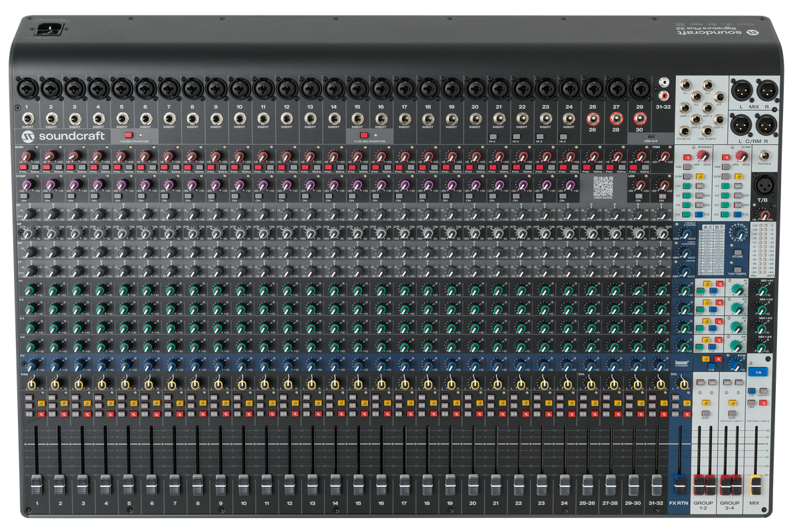Screen dimensions: 797x532
Task: Click the blue FX RTN fader
Action: tap(680, 485)
